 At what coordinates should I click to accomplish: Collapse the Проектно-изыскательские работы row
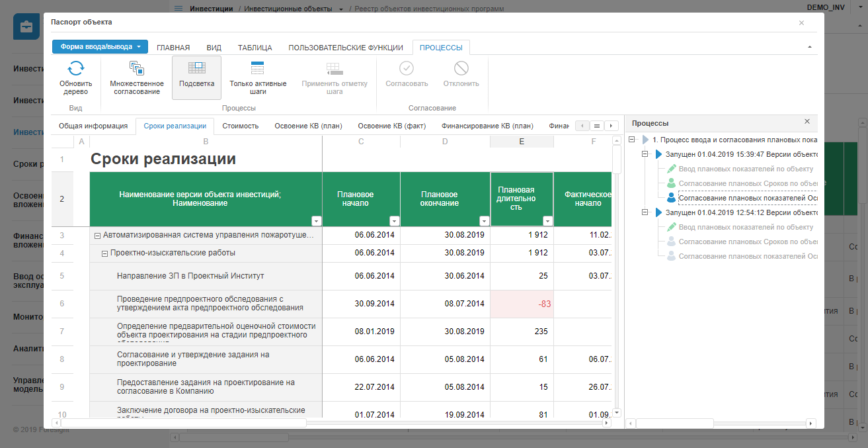105,253
